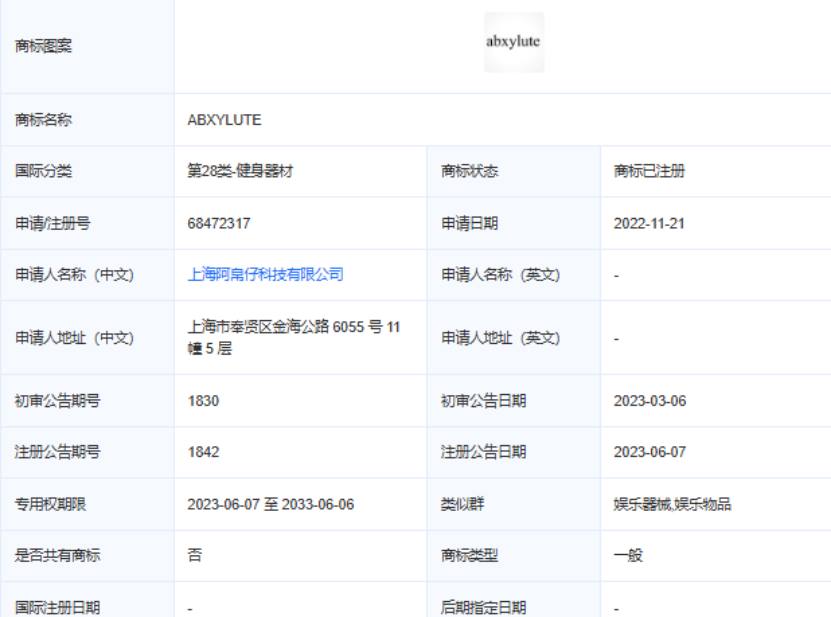Select the preliminary announcement issue number 1830

[x=204, y=401]
